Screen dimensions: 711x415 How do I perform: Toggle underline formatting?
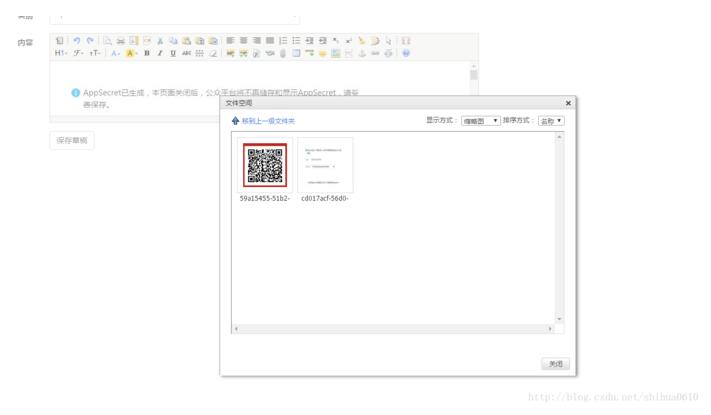[173, 53]
